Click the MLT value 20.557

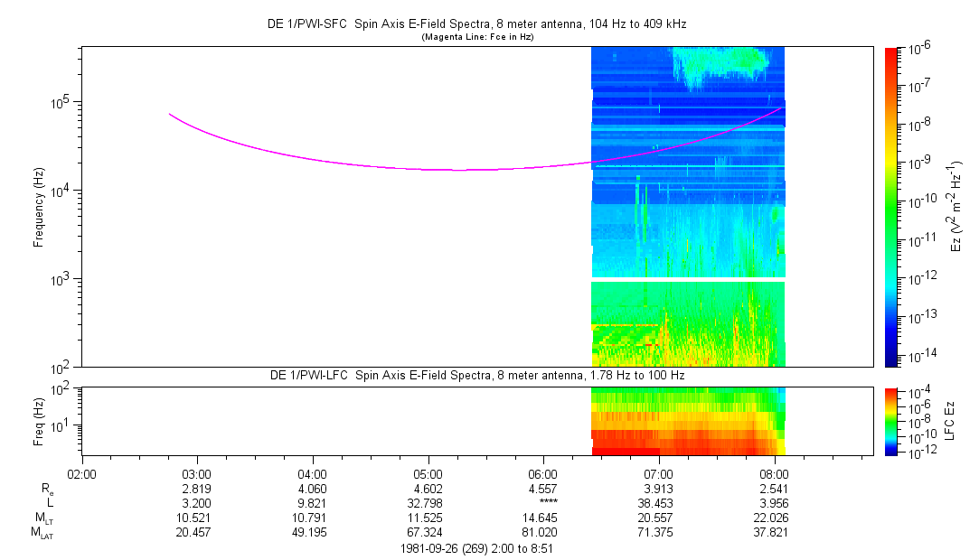tap(658, 515)
